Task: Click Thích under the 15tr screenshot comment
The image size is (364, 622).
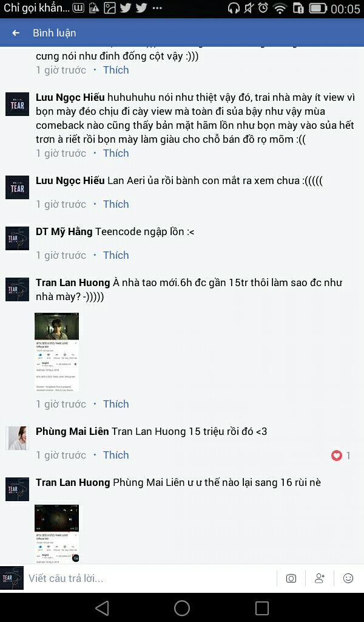Action: (x=116, y=404)
